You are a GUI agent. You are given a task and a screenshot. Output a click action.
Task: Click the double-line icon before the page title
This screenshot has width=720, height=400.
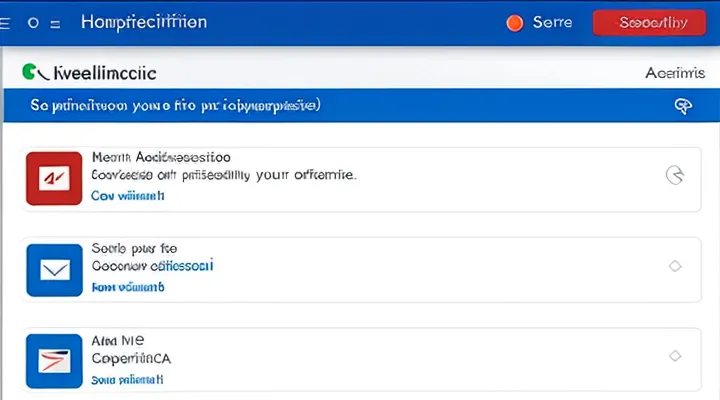tap(54, 22)
